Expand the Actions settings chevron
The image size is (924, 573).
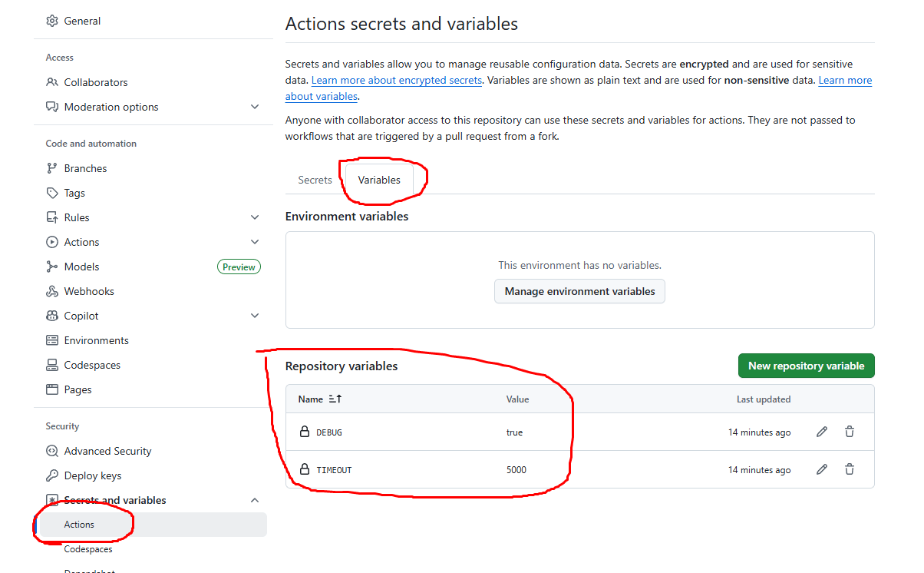(255, 242)
